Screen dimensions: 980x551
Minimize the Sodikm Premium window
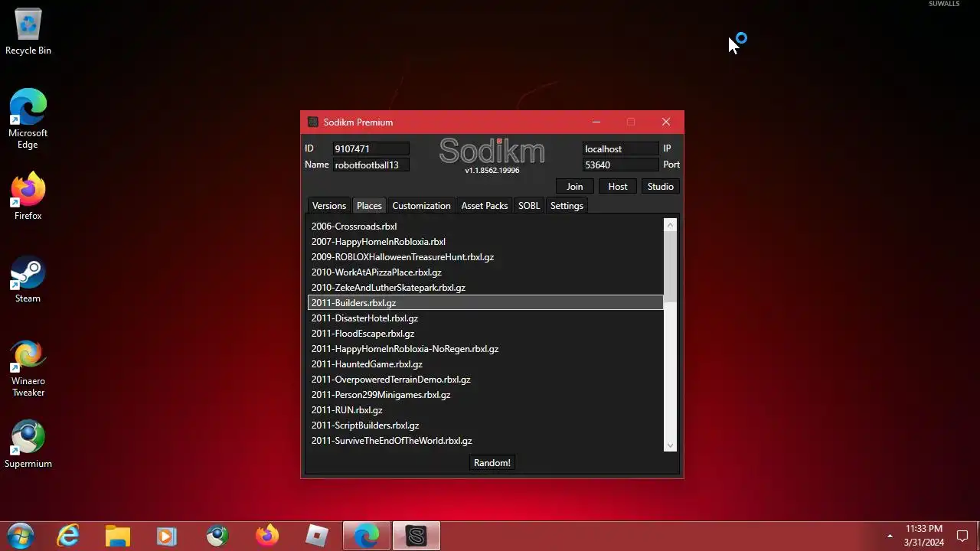tap(596, 122)
